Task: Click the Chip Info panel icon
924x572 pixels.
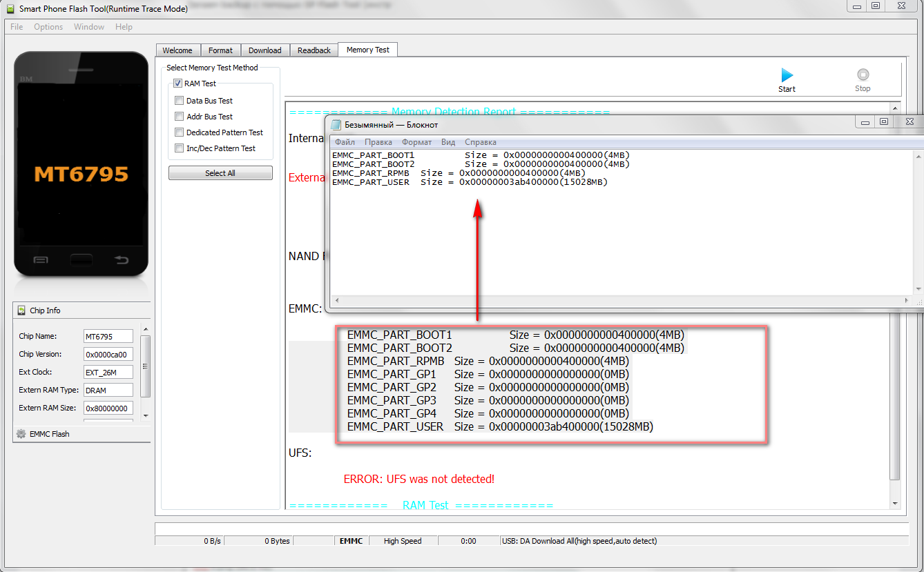Action: click(x=21, y=310)
